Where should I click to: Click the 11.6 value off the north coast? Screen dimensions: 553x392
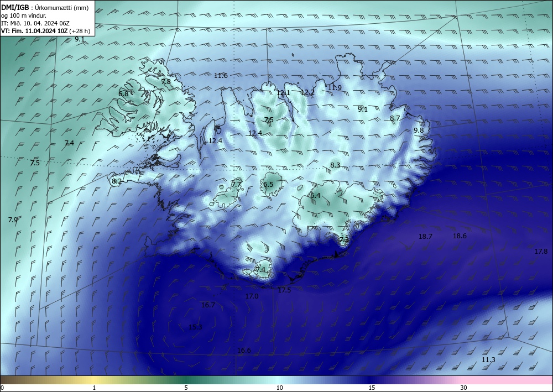221,75
